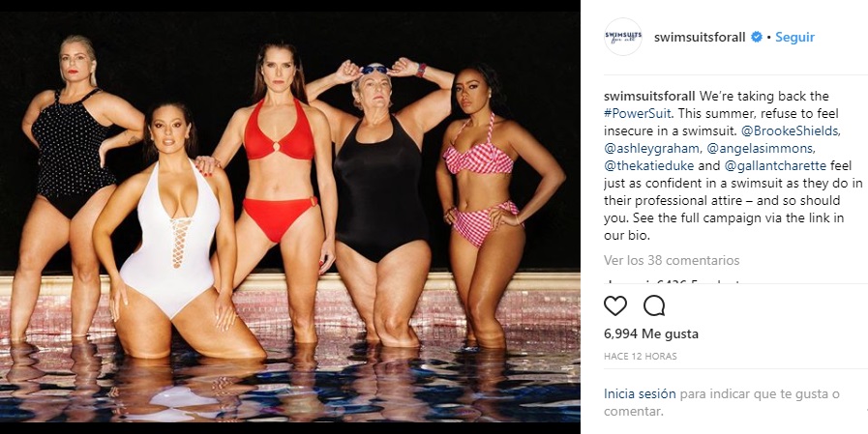The image size is (868, 434).
Task: Click the Inicia sesión link
Action: pyautogui.click(x=640, y=394)
